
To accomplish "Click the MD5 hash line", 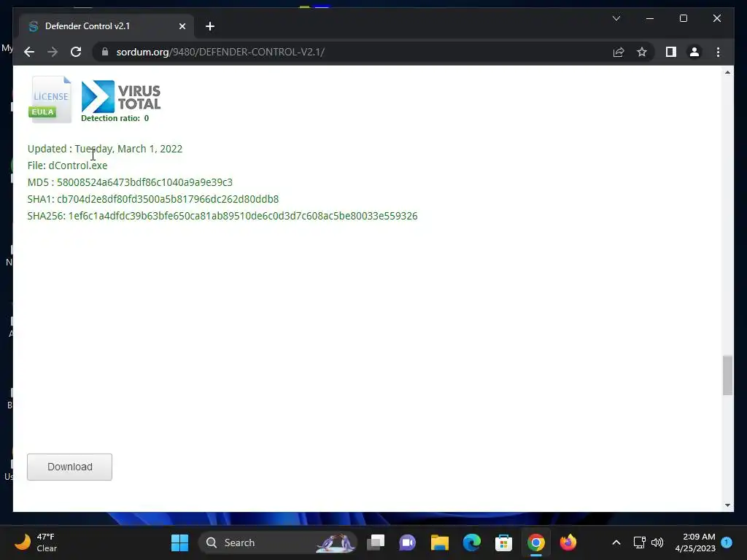I will (130, 182).
